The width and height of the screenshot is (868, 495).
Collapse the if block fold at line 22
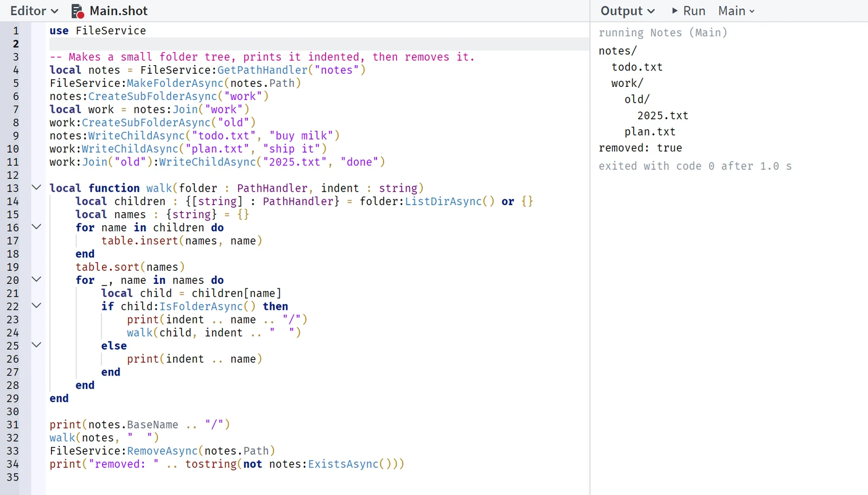tap(36, 306)
